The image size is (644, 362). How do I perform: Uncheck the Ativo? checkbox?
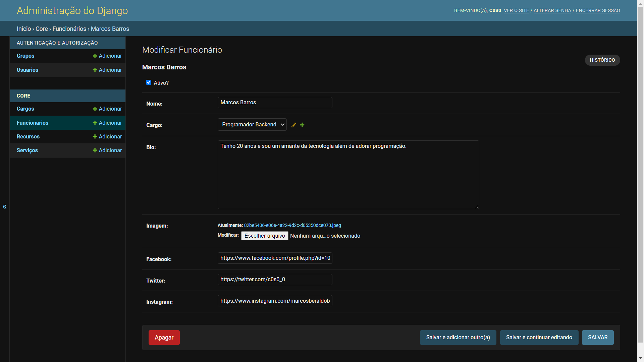tap(149, 82)
